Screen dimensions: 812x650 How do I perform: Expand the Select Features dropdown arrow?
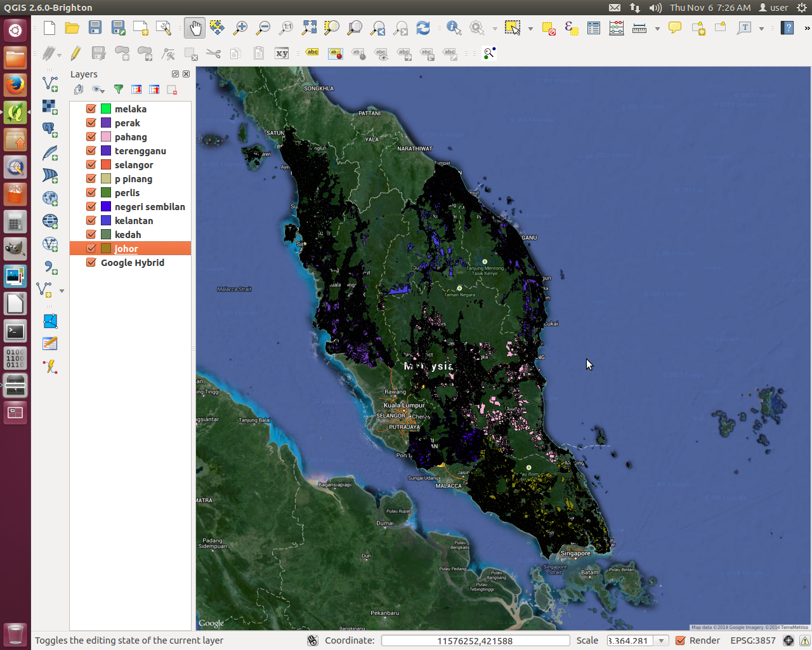click(x=530, y=29)
